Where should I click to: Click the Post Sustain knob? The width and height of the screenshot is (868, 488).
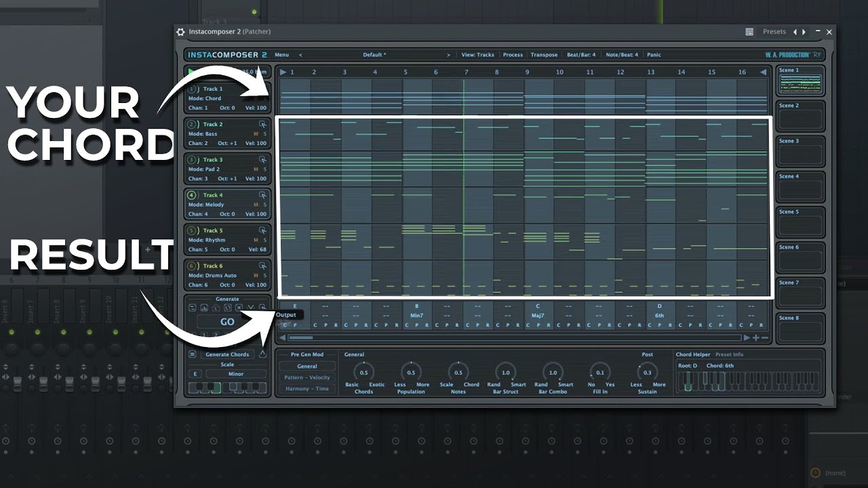click(648, 372)
